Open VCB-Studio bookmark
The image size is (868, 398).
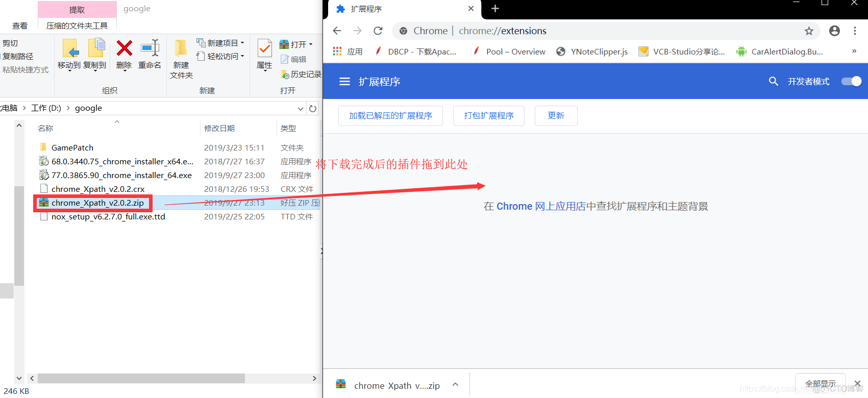[x=682, y=52]
